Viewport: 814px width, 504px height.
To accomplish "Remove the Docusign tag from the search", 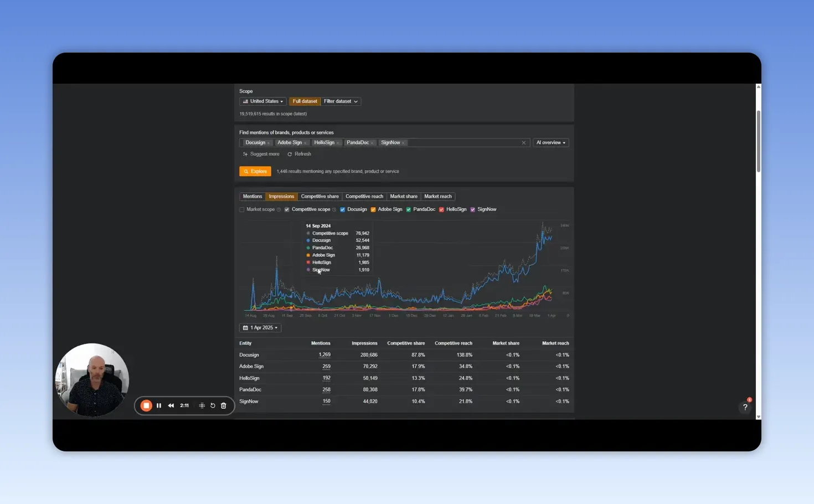I will point(269,143).
